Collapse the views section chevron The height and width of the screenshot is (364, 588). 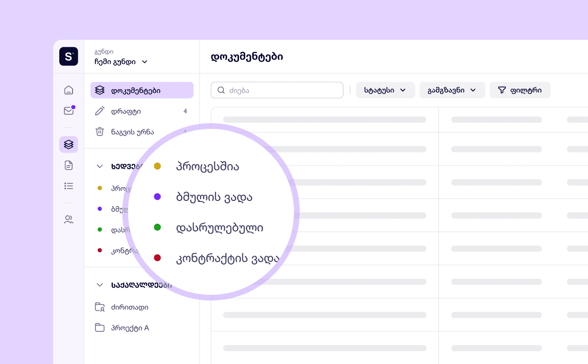[x=100, y=166]
